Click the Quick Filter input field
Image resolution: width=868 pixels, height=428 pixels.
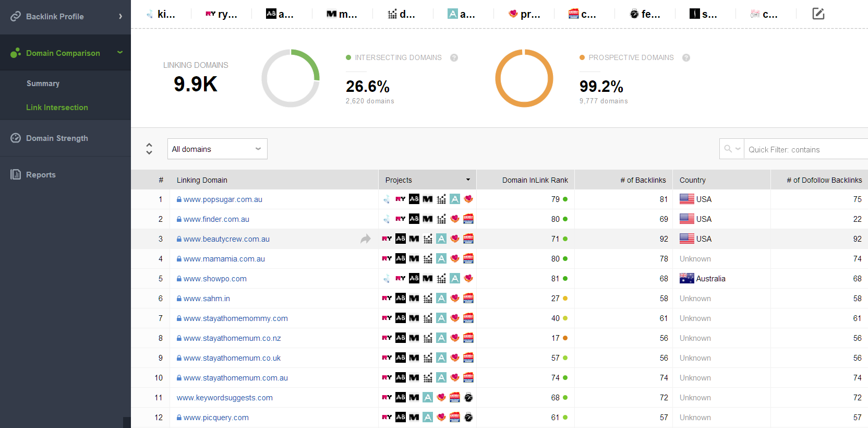(x=806, y=149)
